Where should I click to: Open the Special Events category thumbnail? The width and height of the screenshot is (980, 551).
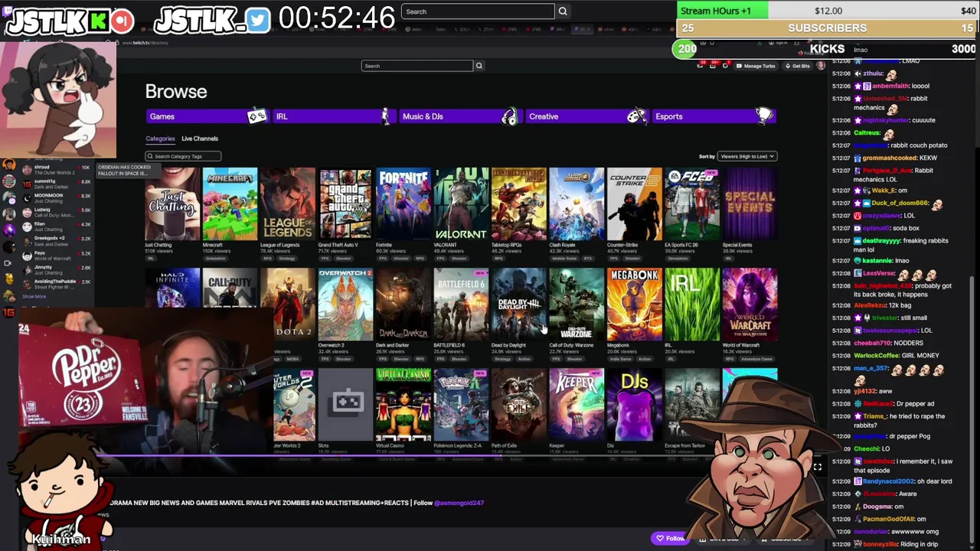click(x=750, y=204)
